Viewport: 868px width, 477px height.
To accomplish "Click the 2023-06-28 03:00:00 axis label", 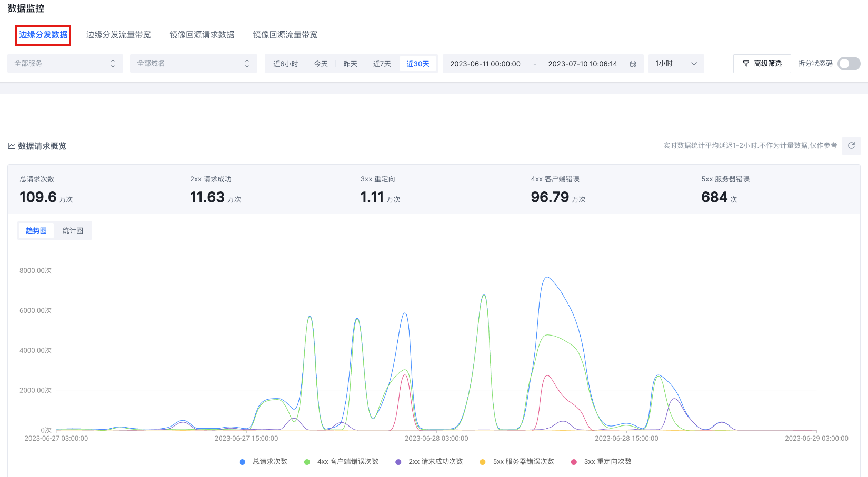I will click(x=436, y=439).
